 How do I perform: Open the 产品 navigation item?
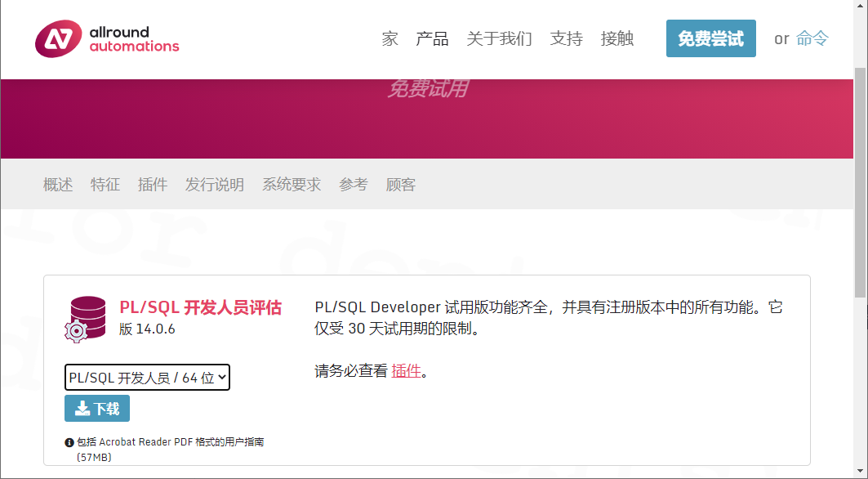(x=432, y=38)
